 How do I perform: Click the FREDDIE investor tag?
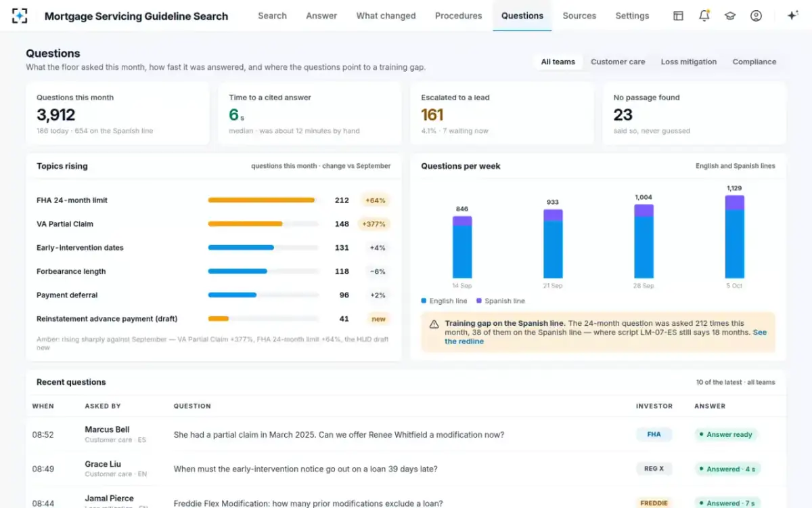654,503
